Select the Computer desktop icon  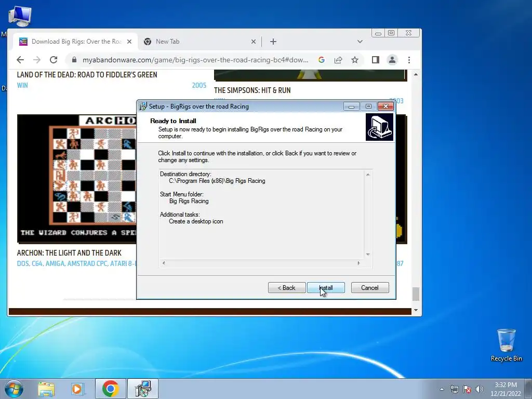20,16
